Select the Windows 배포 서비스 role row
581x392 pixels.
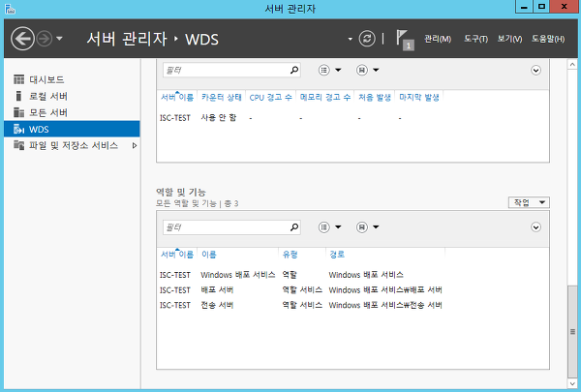pyautogui.click(x=352, y=275)
